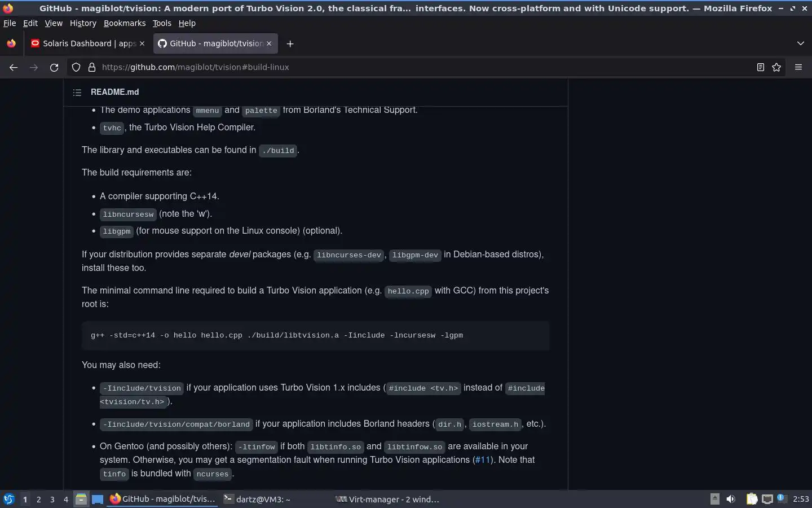This screenshot has height=508, width=812.
Task: Click the libtinfo.so code label
Action: (x=336, y=447)
